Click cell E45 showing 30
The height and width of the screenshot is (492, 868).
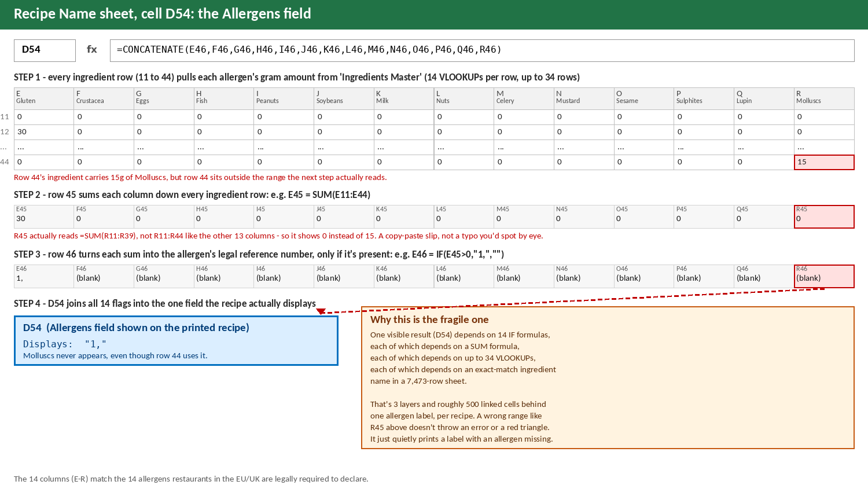click(44, 216)
